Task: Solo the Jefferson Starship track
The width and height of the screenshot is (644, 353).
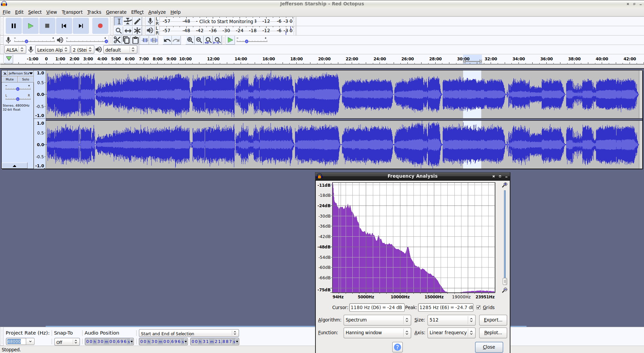Action: coord(26,79)
